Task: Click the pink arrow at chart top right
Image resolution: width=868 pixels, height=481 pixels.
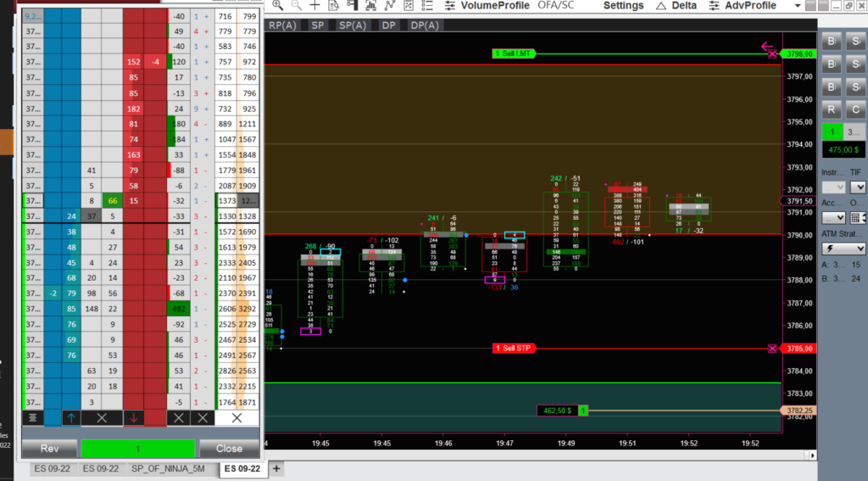Action: pos(766,46)
